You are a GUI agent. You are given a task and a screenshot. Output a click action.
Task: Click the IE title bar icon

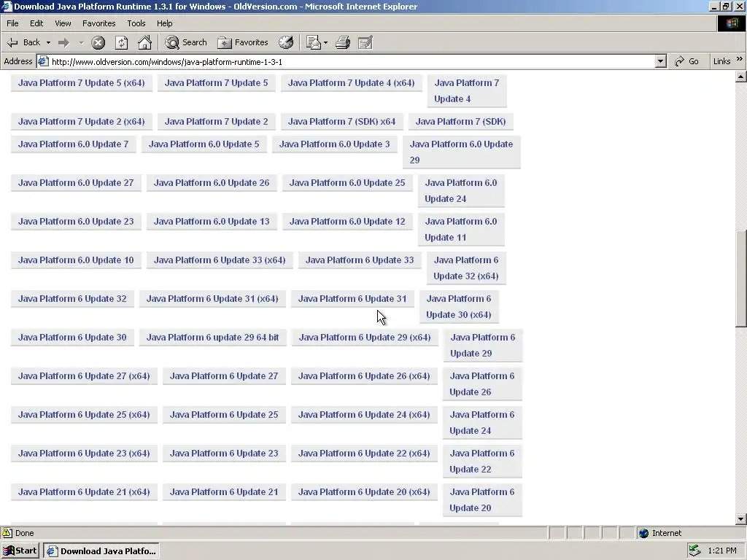point(7,6)
